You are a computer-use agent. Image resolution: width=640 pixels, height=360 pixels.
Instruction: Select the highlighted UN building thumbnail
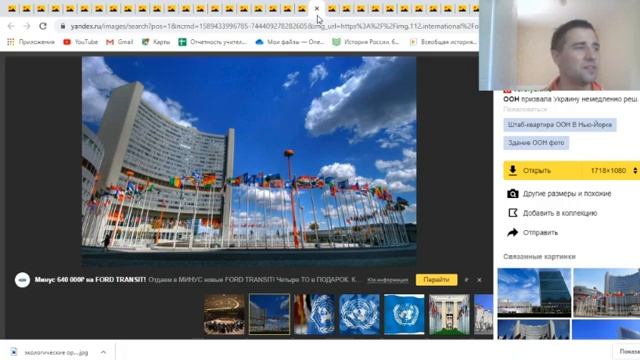click(269, 314)
